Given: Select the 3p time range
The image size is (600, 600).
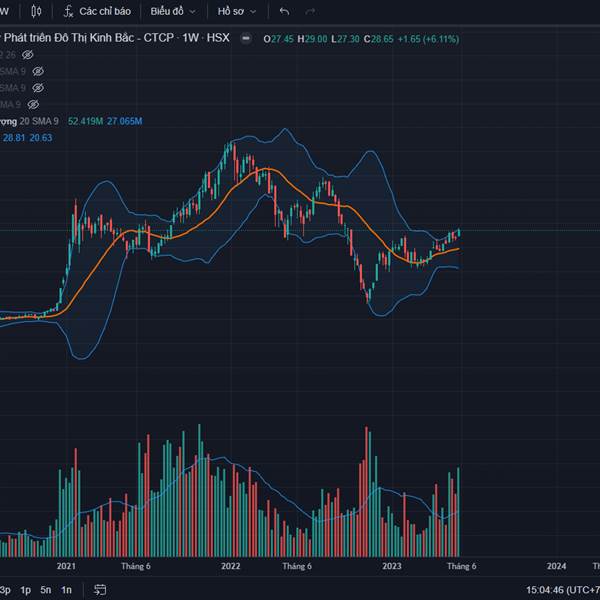Looking at the screenshot, I should 5,590.
